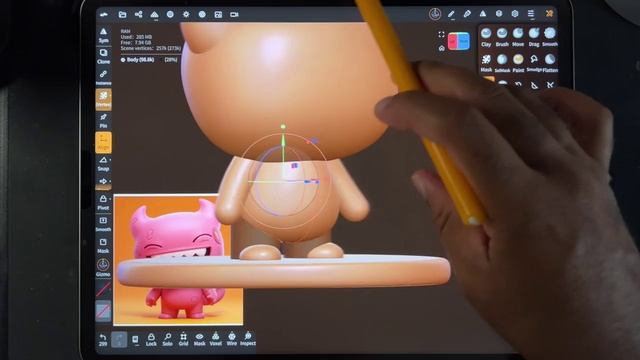Select the highlighted lower diagonal line swatch
Viewport: 640px width, 360px height.
103,311
